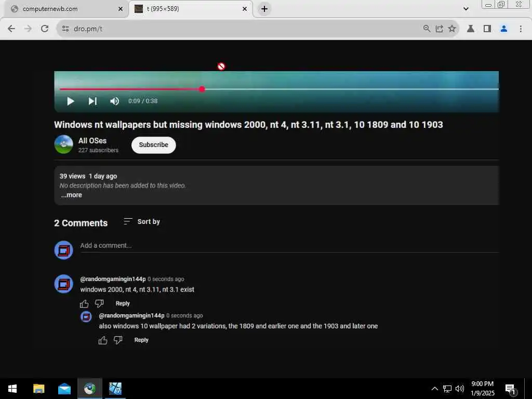Reload the current page

[45, 29]
